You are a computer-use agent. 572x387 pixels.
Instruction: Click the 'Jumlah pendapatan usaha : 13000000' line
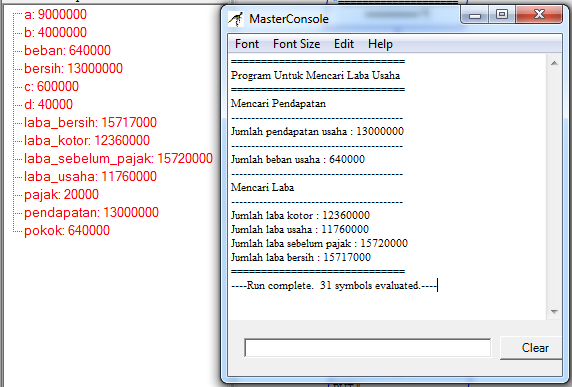pyautogui.click(x=317, y=131)
